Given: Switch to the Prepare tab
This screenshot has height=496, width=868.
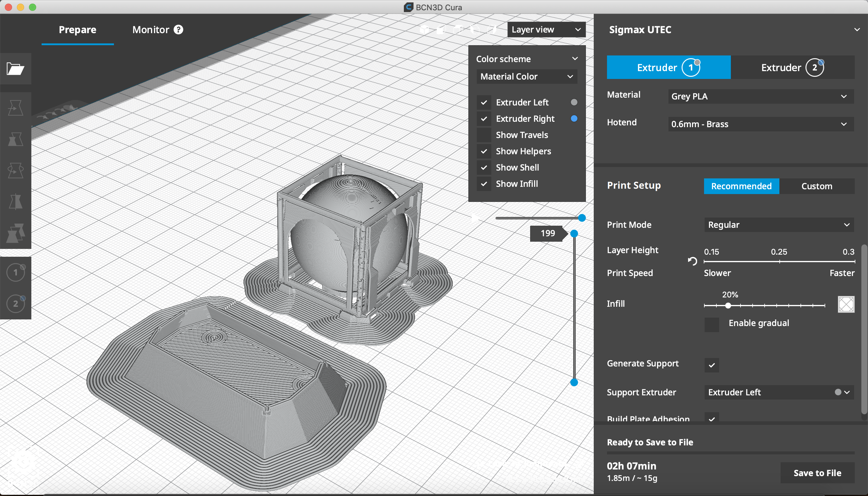Looking at the screenshot, I should click(77, 30).
